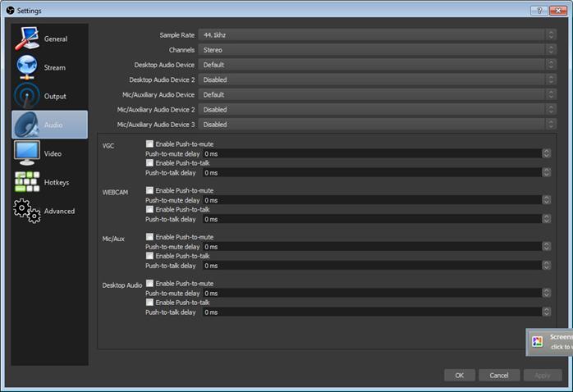
Task: Adjust the VGC push-to-mute delay stepper
Action: (x=546, y=153)
